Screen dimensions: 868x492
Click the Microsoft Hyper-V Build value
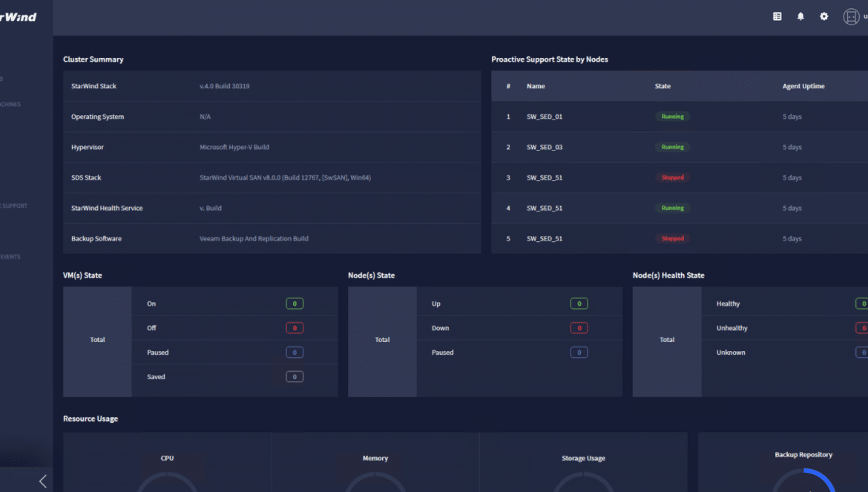point(234,147)
